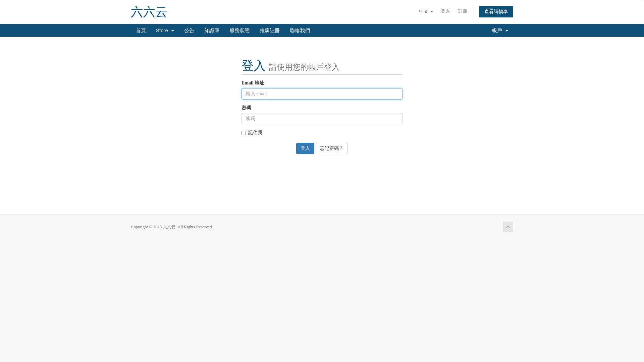Focus the 密碼 password field
Viewport: 644px width, 362px height.
click(x=322, y=119)
